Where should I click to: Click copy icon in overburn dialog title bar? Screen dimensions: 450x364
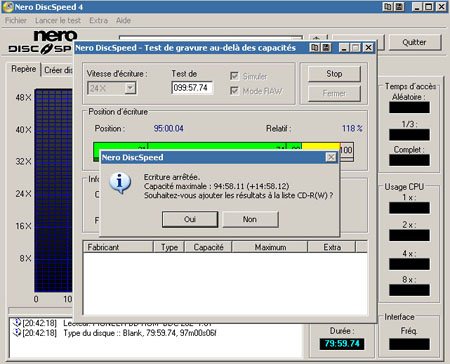coord(314,47)
